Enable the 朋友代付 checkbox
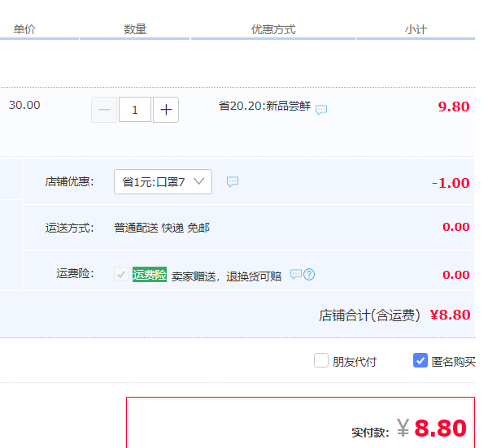 [321, 360]
